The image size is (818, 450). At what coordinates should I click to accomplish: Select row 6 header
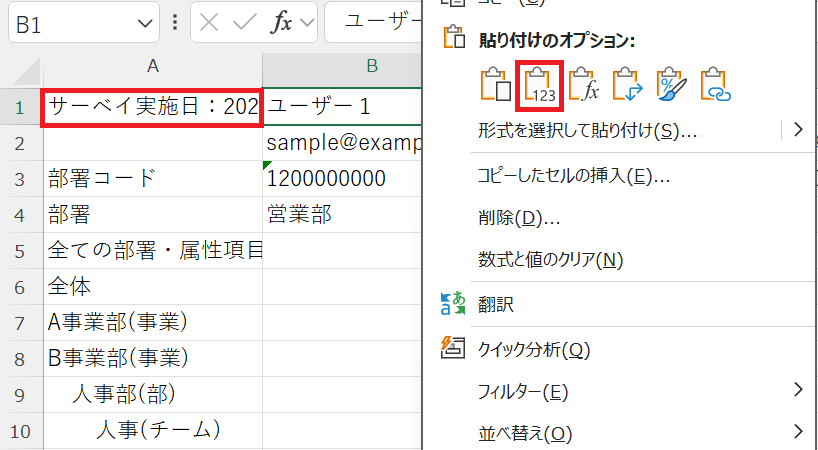[20, 287]
